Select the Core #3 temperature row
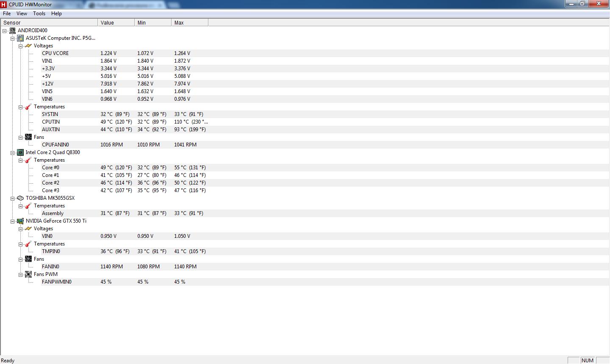The height and width of the screenshot is (364, 610). coord(325,190)
